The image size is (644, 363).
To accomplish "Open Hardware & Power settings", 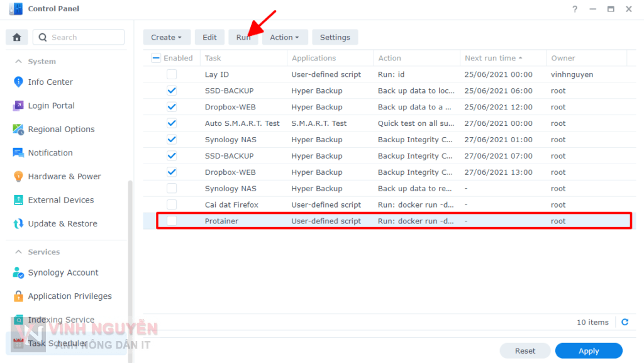I will (16, 176).
